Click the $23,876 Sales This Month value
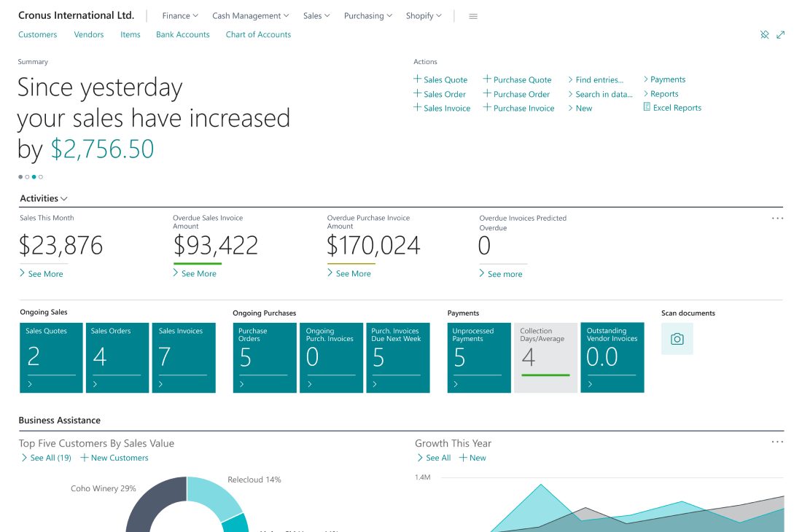This screenshot has height=532, width=802. tap(61, 246)
